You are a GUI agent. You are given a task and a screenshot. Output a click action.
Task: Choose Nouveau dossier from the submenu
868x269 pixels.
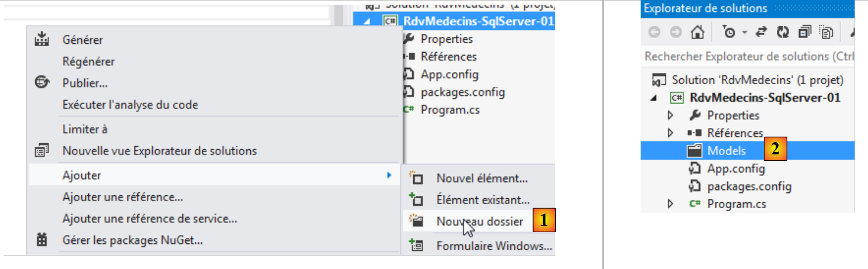point(479,221)
